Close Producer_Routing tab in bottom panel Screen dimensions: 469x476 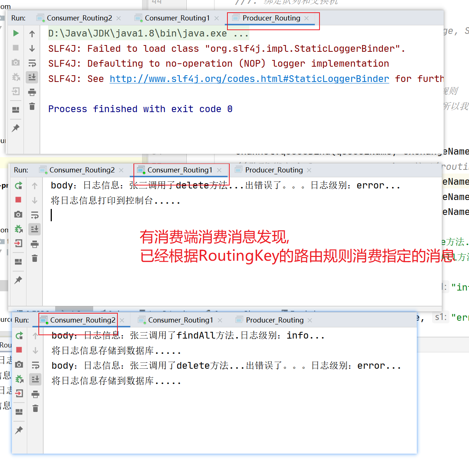[310, 320]
